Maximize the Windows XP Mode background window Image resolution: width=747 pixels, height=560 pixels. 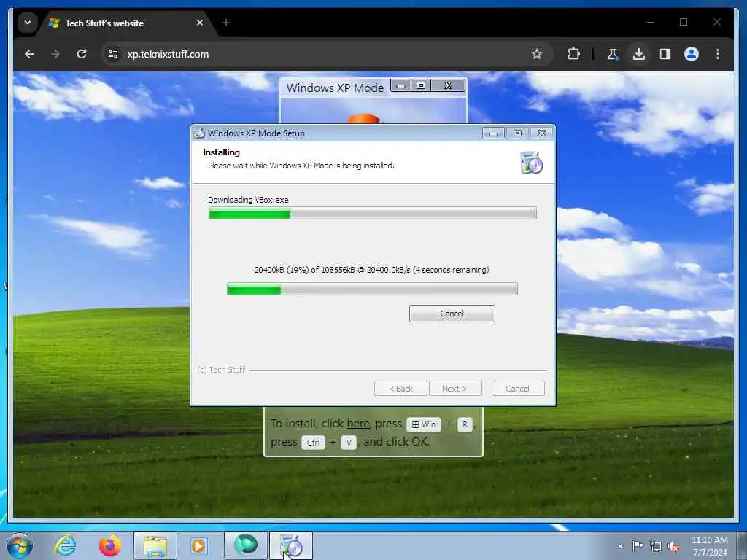click(x=421, y=86)
